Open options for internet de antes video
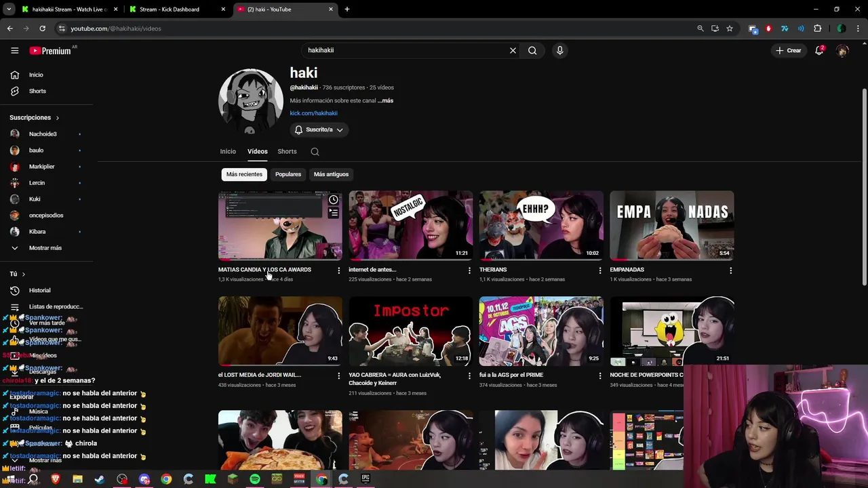This screenshot has height=488, width=868. coord(469,270)
